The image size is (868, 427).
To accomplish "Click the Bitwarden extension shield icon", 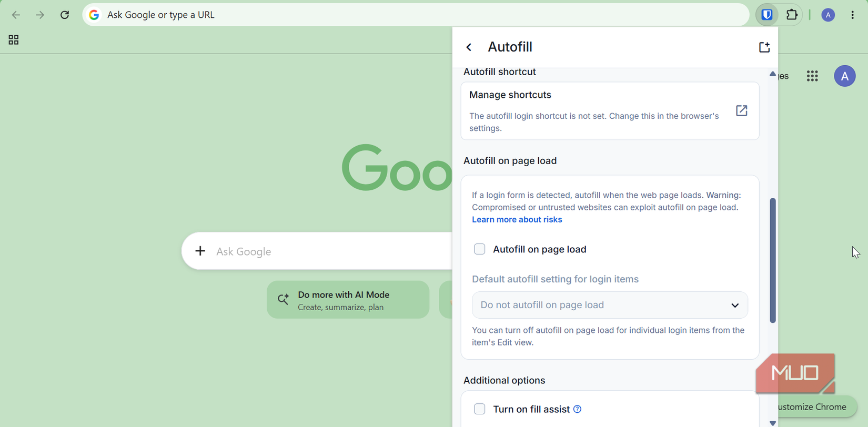I will (767, 15).
